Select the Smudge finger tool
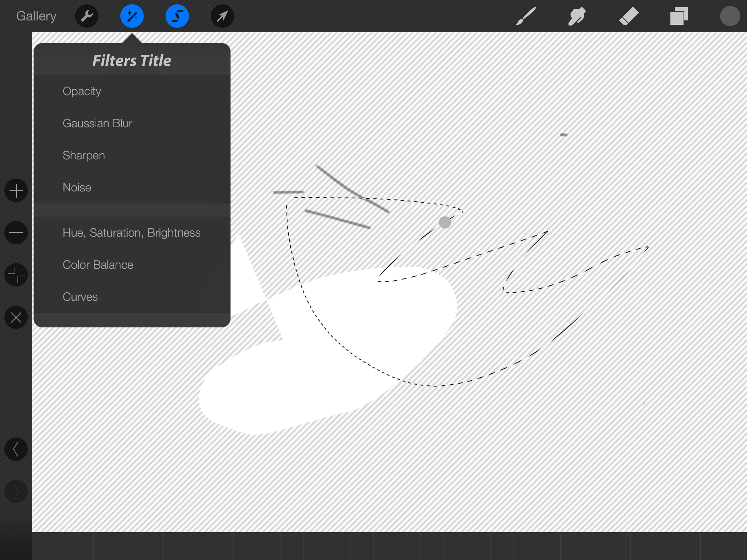 [x=577, y=16]
